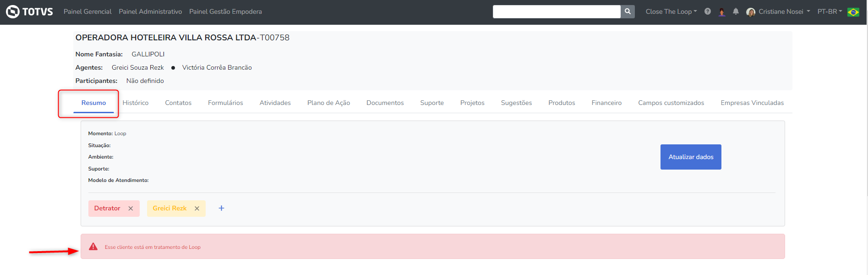Screen dimensions: 868x275
Task: Remove the Greici Rezk tag
Action: [x=197, y=209]
